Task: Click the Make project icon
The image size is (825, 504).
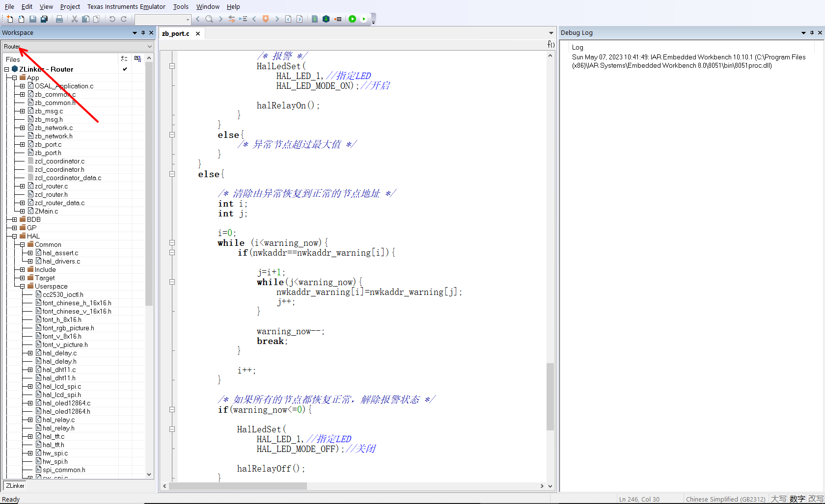Action: click(x=326, y=19)
